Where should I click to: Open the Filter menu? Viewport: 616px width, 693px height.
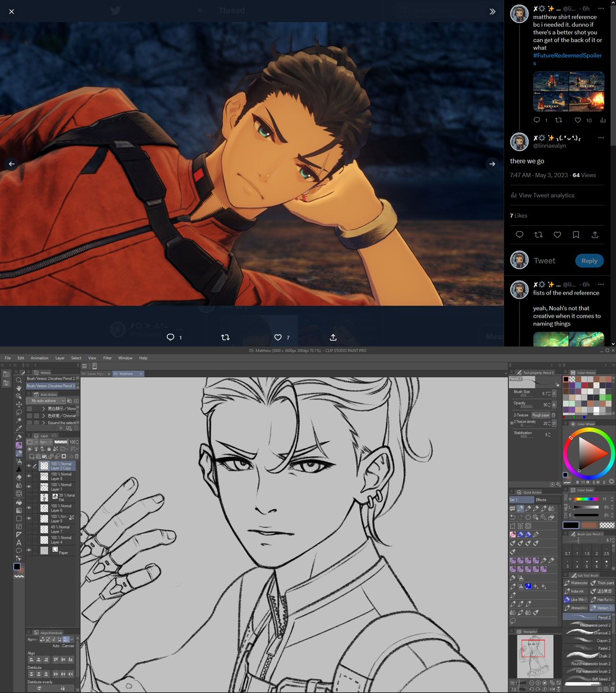107,358
